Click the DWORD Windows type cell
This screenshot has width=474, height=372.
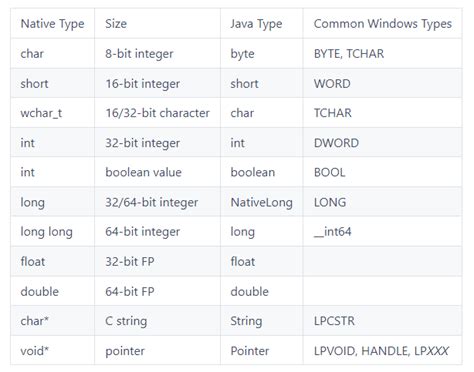(382, 143)
